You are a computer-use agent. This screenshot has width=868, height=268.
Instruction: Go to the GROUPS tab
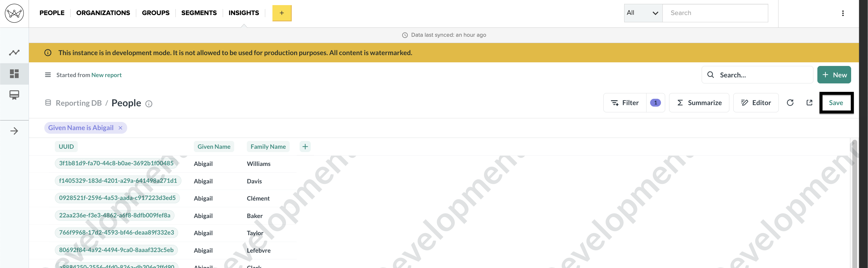(156, 13)
